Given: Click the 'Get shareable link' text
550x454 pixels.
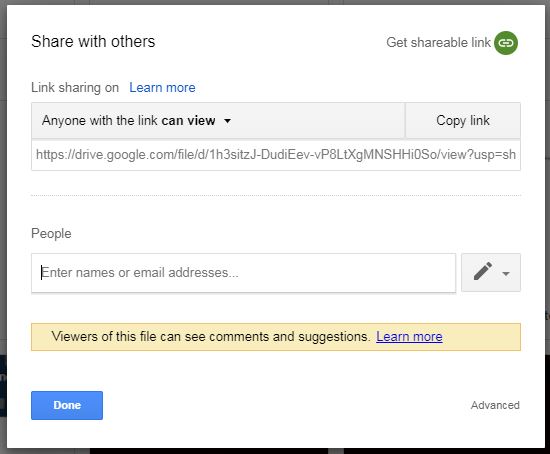Looking at the screenshot, I should 438,42.
